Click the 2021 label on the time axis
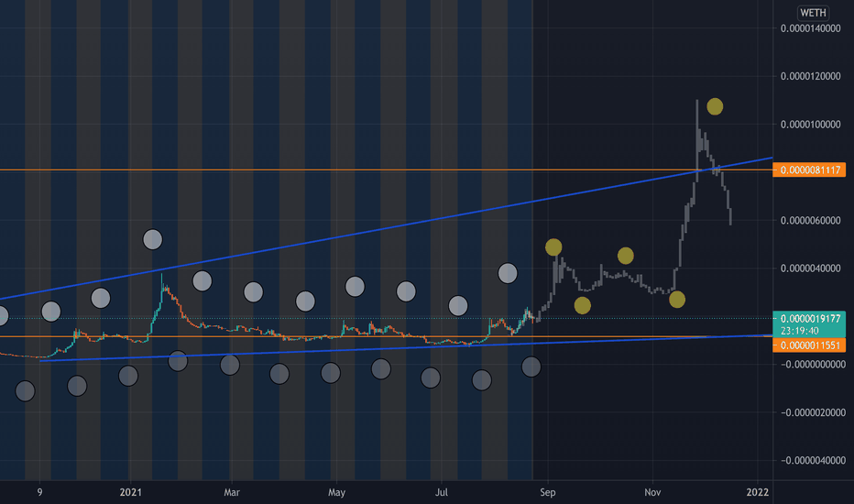Viewport: 854px width, 504px height. pyautogui.click(x=130, y=492)
